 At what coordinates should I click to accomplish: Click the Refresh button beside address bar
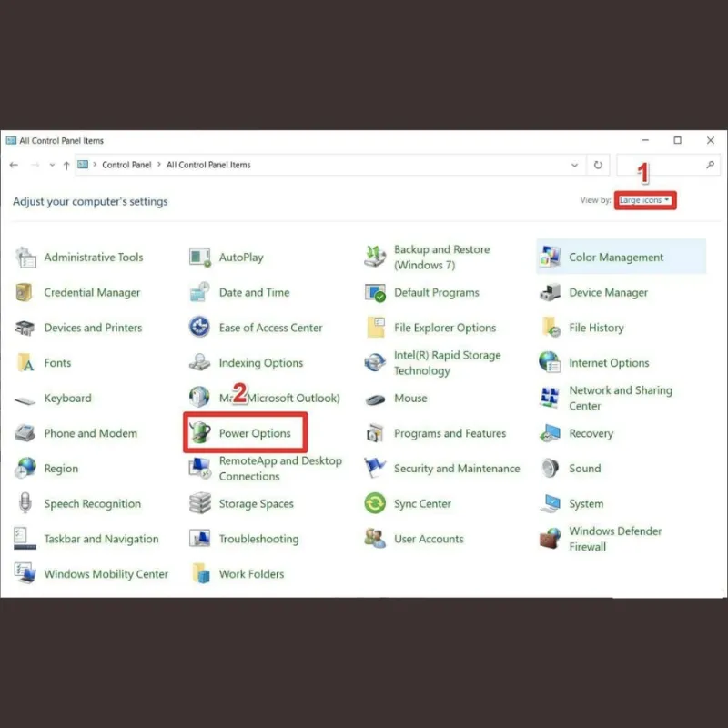[x=598, y=166]
